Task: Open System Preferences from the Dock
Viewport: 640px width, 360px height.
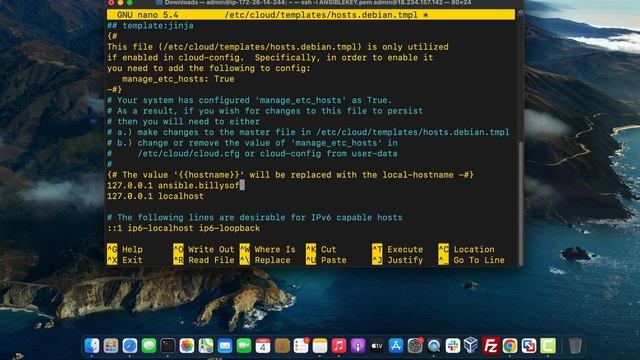Action: point(415,346)
